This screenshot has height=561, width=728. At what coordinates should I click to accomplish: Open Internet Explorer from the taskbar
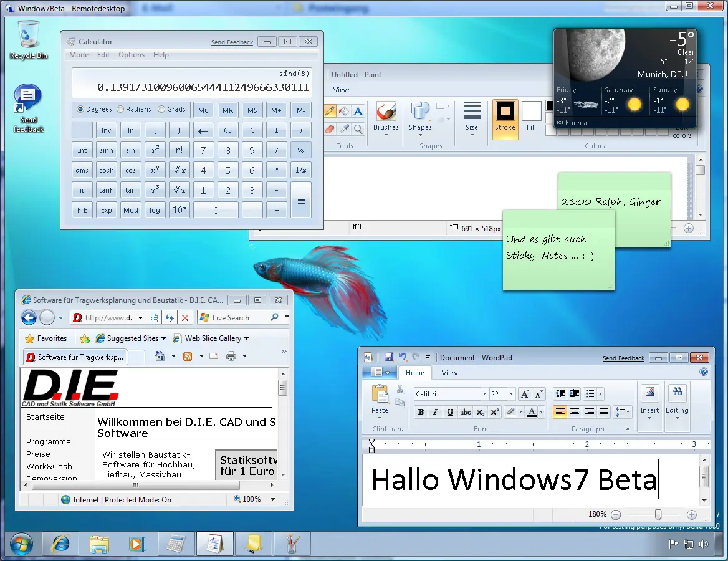point(61,544)
